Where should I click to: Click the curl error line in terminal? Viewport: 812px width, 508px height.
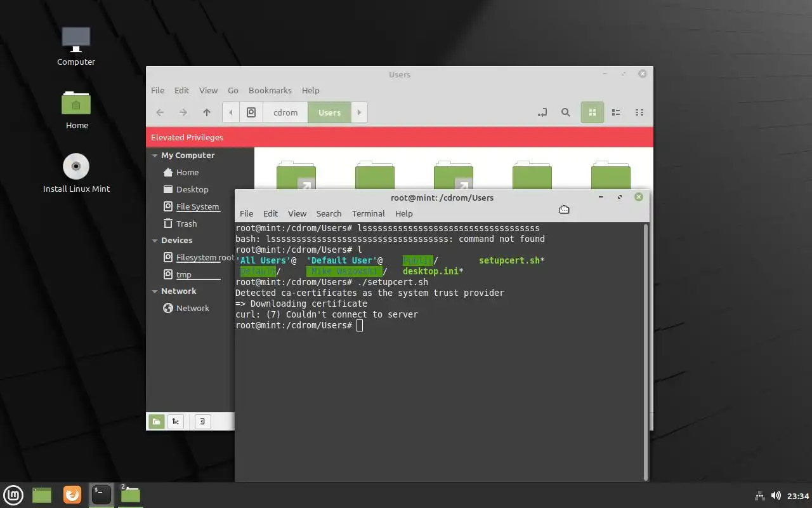click(327, 314)
